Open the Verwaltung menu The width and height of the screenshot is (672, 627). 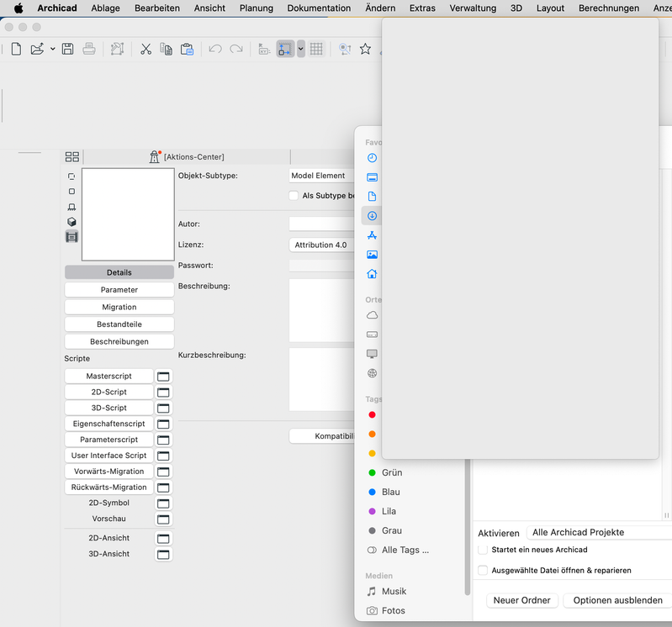click(473, 8)
